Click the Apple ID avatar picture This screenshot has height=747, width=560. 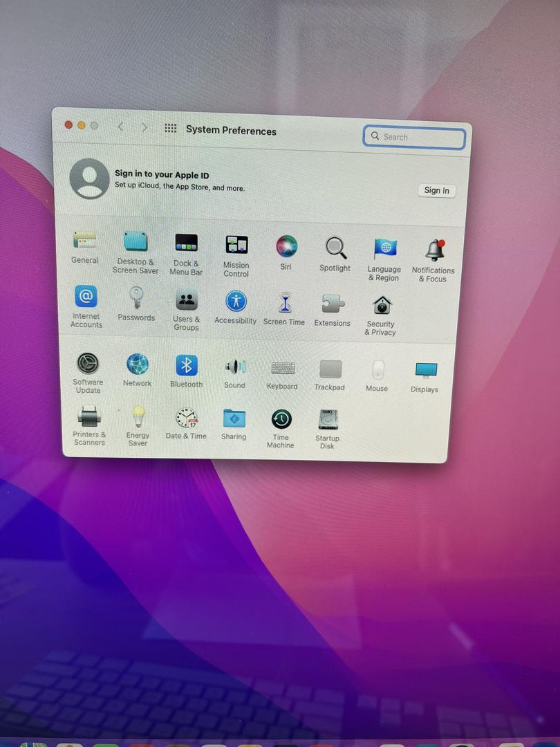89,178
